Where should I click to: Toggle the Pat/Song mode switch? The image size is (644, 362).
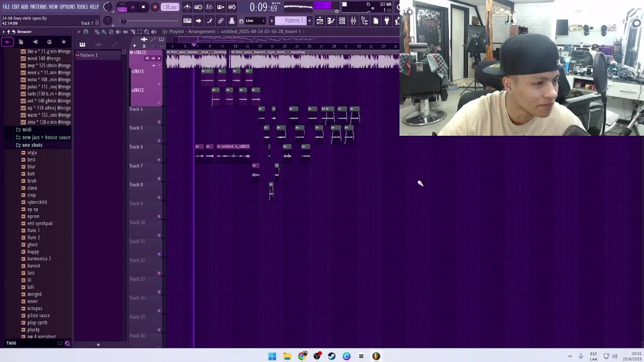122,7
